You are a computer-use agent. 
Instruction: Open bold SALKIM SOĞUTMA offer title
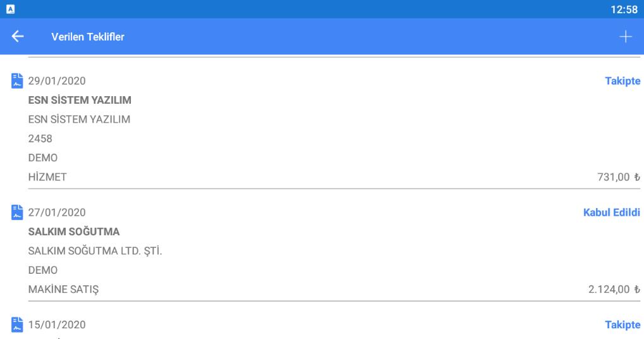(x=74, y=231)
